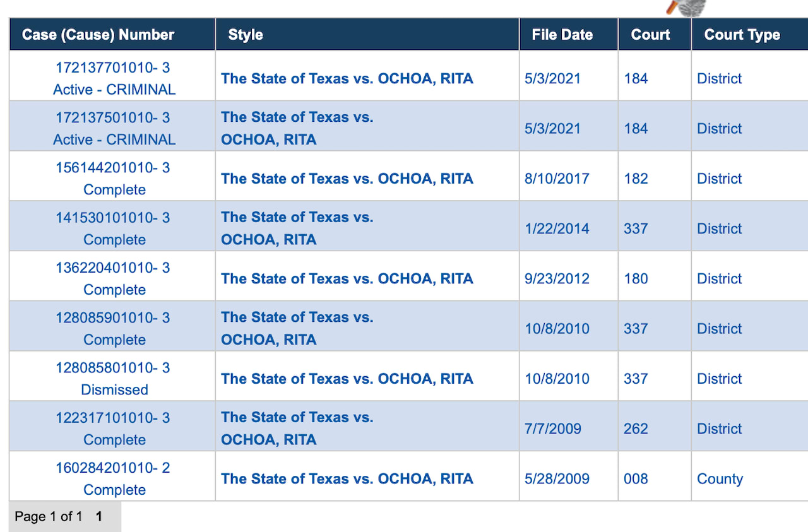Open case number 172137701010-3
808x532 pixels.
113,68
